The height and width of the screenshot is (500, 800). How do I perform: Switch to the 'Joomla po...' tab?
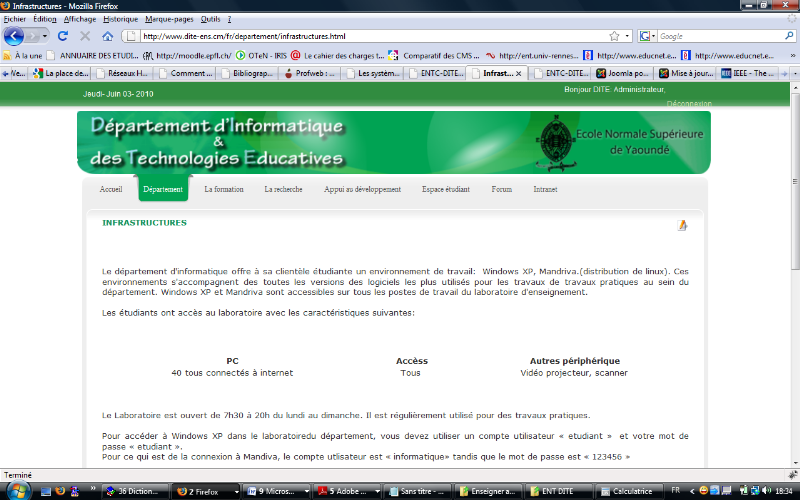[623, 73]
